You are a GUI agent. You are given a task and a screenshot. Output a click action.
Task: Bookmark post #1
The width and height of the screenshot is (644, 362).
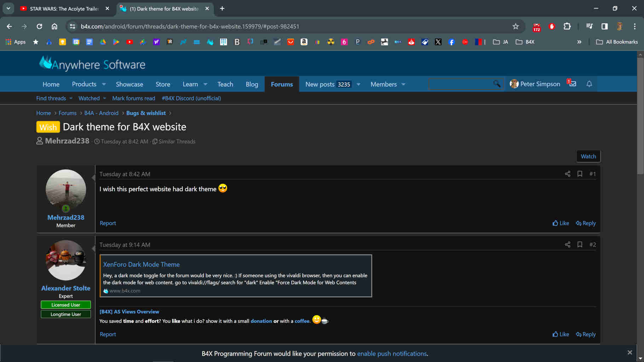580,174
